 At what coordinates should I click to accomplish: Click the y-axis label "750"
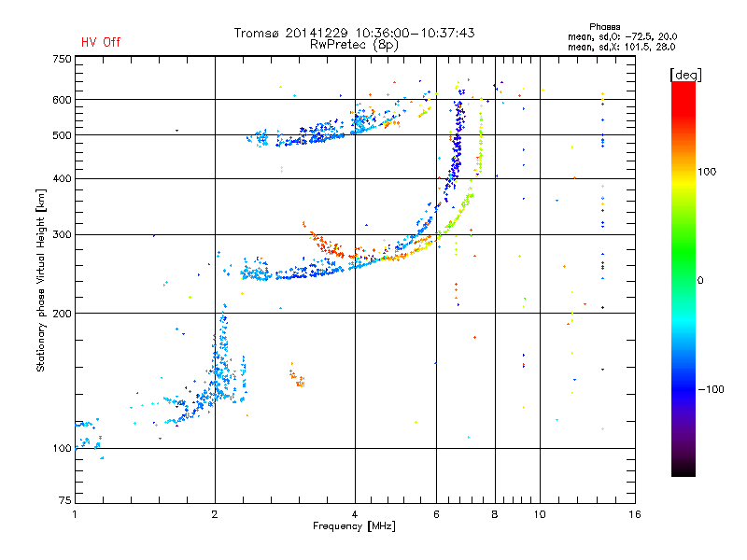62,59
